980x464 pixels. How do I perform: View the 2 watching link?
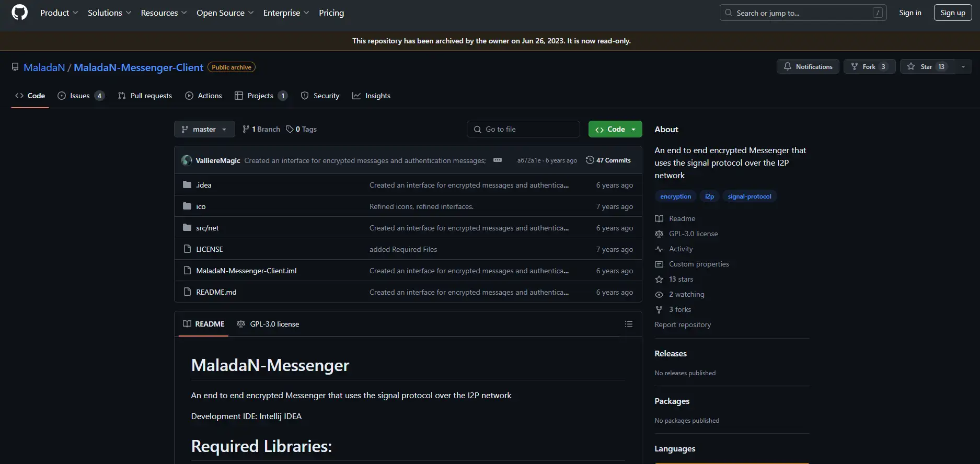click(x=679, y=294)
